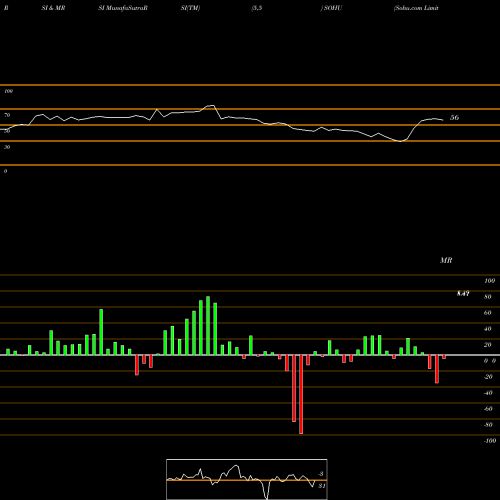Select the 'SI(TM)' header label
500x500 pixels.
click(x=190, y=8)
